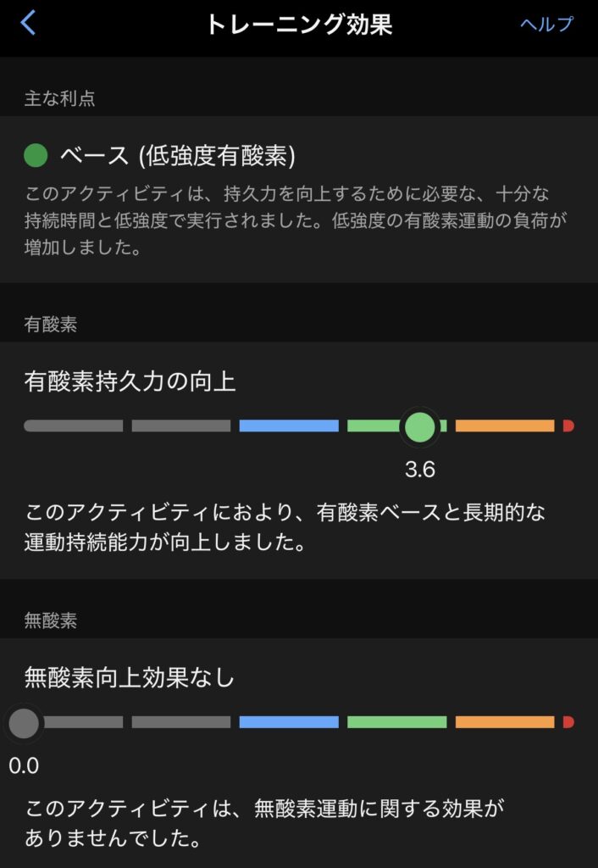Click the anaerobic slider knob at 0.0
The width and height of the screenshot is (598, 868).
pyautogui.click(x=24, y=723)
